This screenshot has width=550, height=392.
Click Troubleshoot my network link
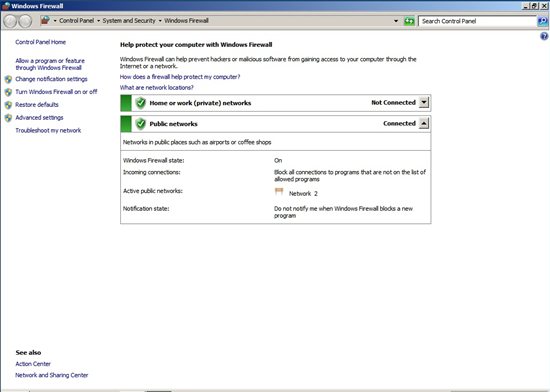pyautogui.click(x=48, y=130)
